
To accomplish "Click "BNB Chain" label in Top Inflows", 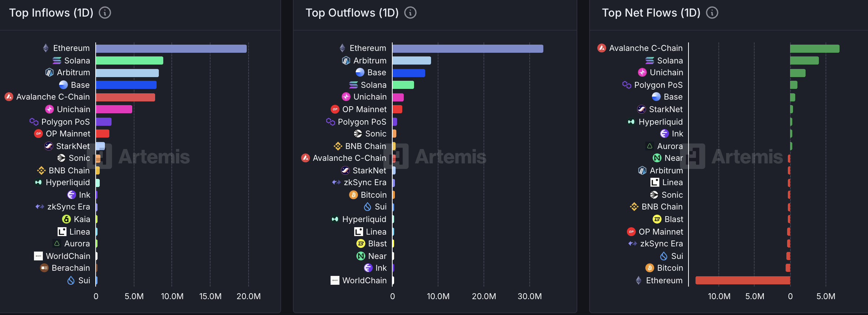I will click(x=69, y=170).
